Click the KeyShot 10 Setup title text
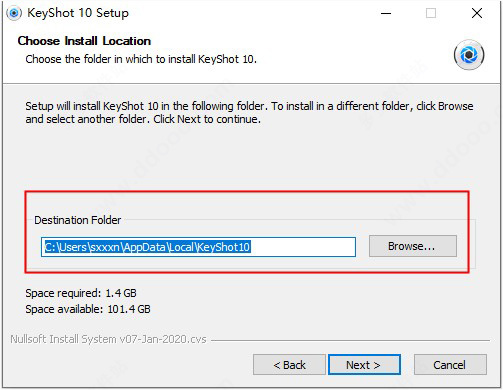 point(78,13)
